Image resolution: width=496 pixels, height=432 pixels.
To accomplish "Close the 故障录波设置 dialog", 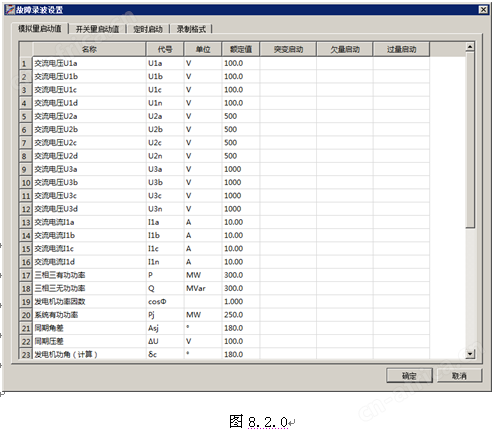I will (x=483, y=10).
